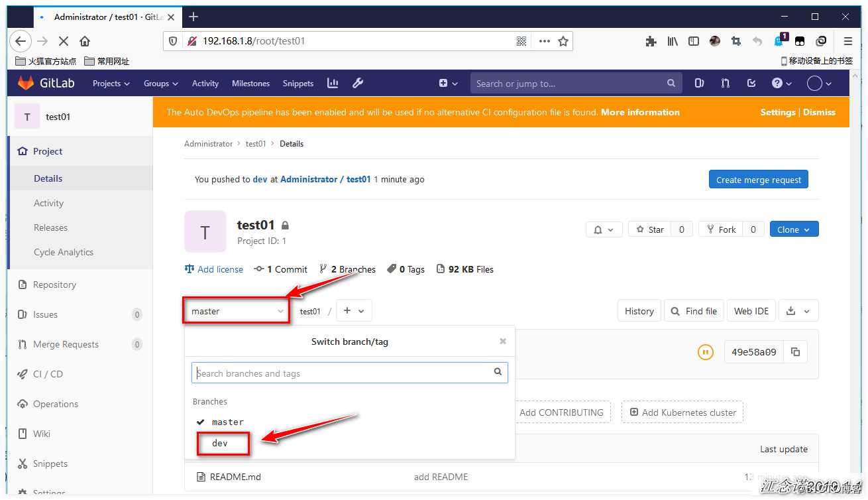The image size is (868, 500).
Task: Click the Search branches and tags field
Action: [x=350, y=373]
